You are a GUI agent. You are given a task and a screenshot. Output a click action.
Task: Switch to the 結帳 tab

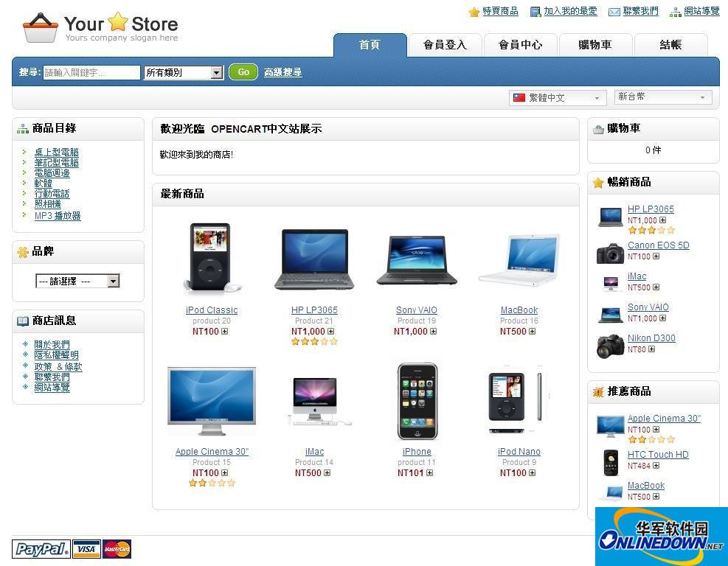click(x=670, y=44)
